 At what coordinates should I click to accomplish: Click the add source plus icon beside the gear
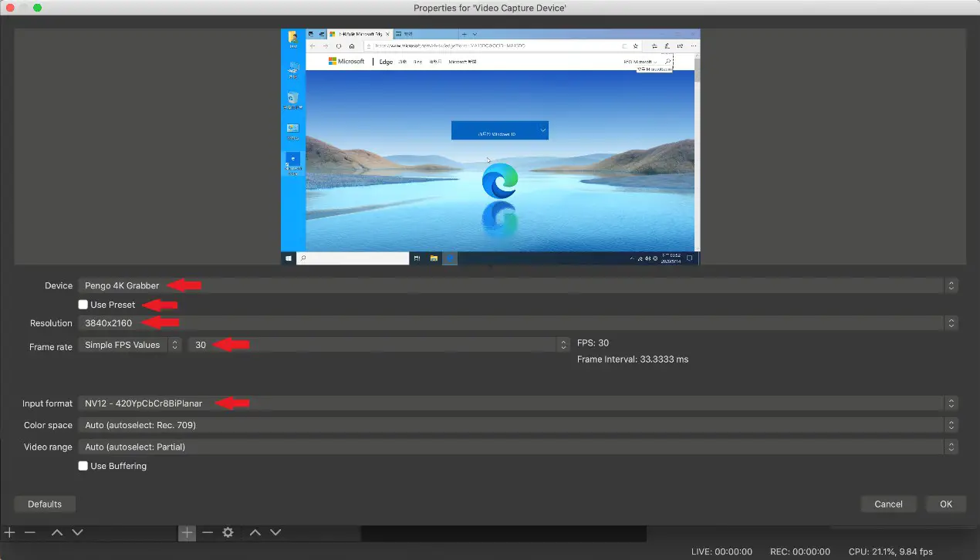(188, 532)
